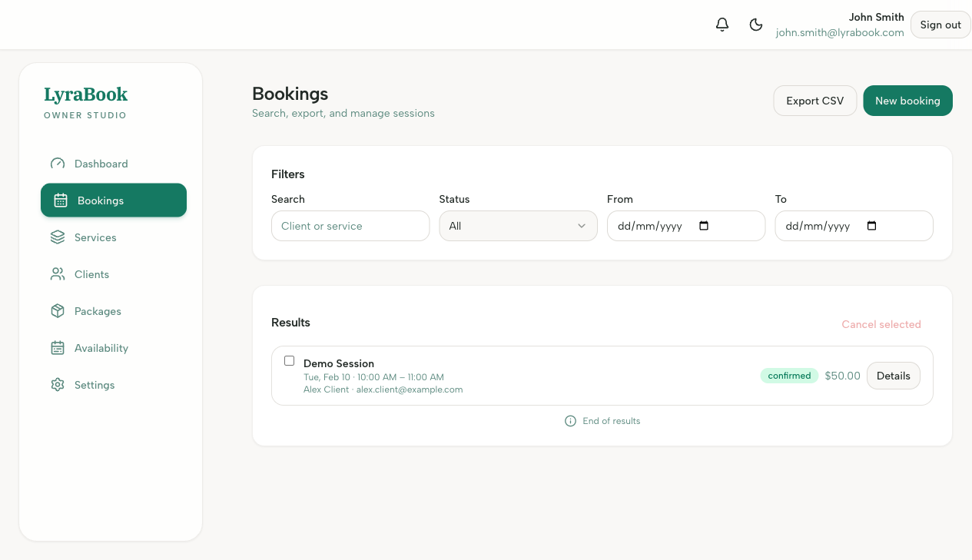Click the Availability calendar icon
This screenshot has height=560, width=972.
coord(57,347)
